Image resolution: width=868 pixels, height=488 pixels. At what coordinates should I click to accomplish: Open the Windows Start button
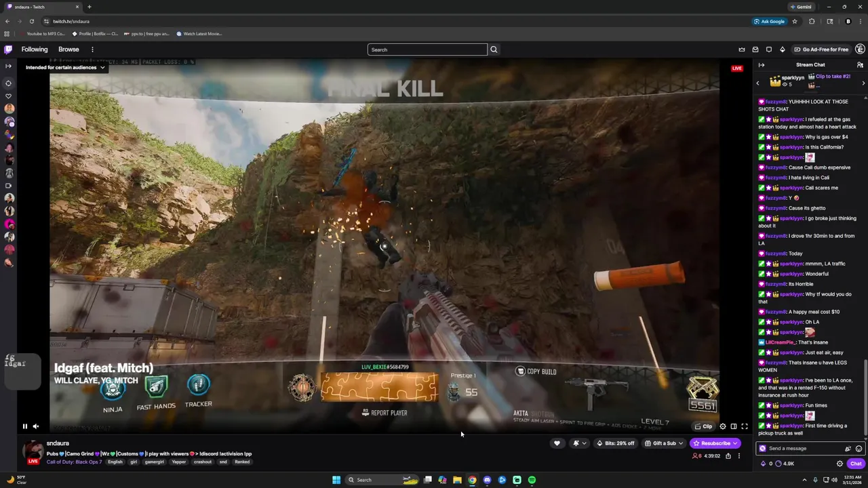(x=336, y=480)
